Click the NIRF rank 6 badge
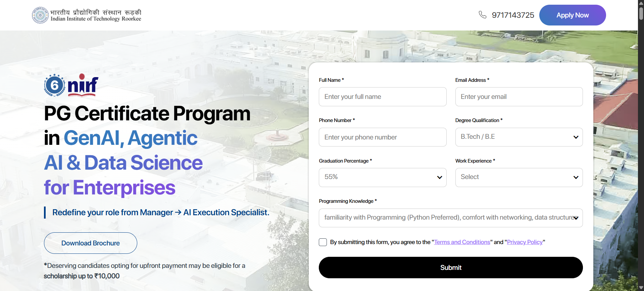 coord(54,85)
